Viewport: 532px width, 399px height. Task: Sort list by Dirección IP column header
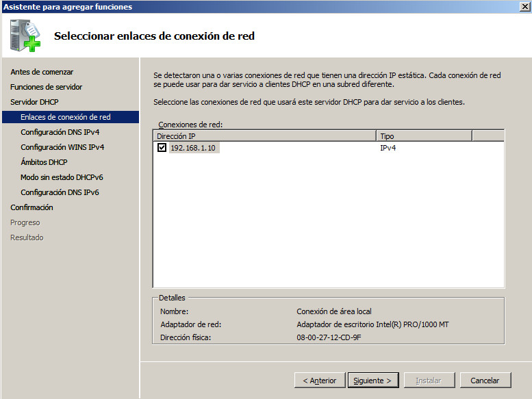[x=264, y=136]
